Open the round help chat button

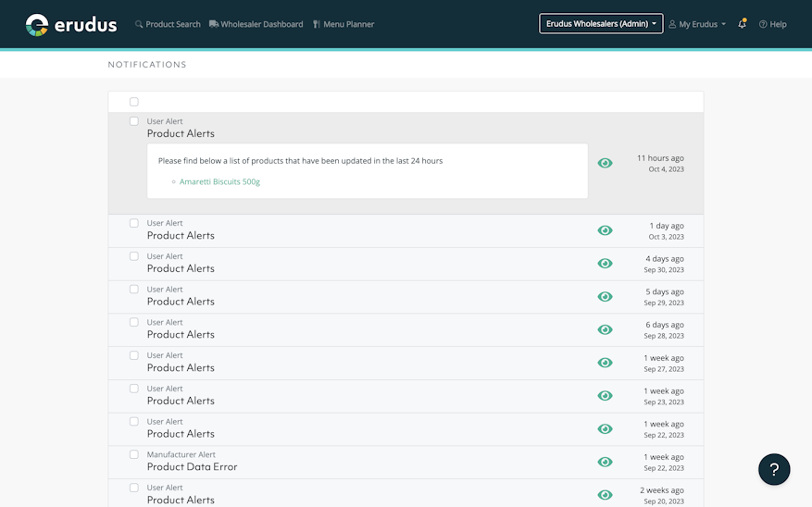click(774, 469)
